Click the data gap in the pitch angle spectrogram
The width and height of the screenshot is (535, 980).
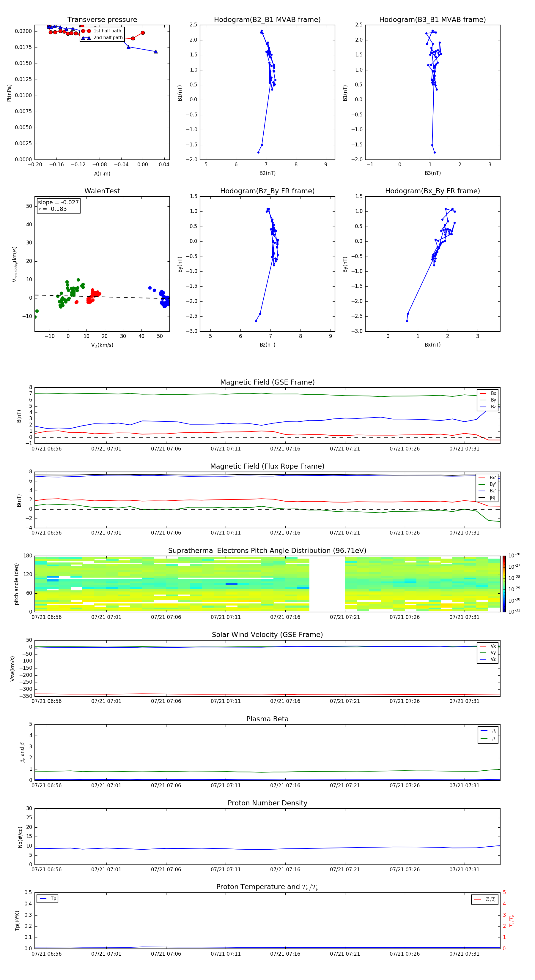coord(327,584)
